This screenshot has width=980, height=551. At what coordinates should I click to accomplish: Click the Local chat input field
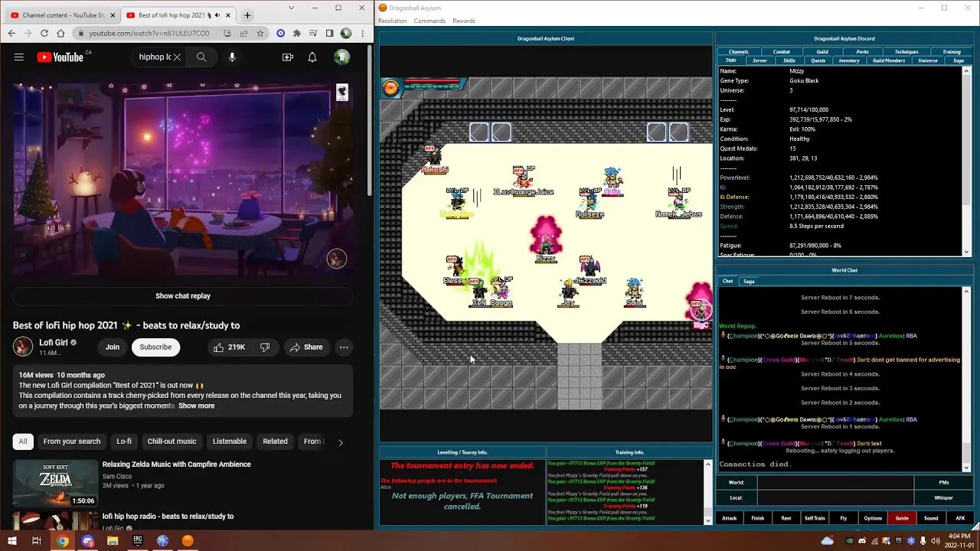[x=835, y=497]
